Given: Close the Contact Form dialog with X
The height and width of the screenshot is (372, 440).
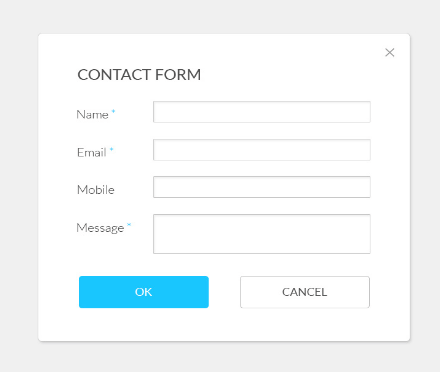Looking at the screenshot, I should click(x=390, y=52).
